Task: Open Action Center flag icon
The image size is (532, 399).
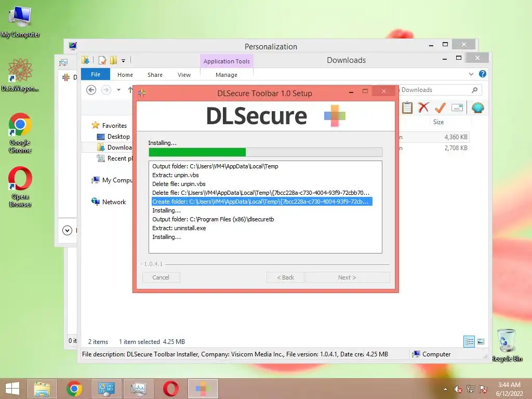Action: 483,389
